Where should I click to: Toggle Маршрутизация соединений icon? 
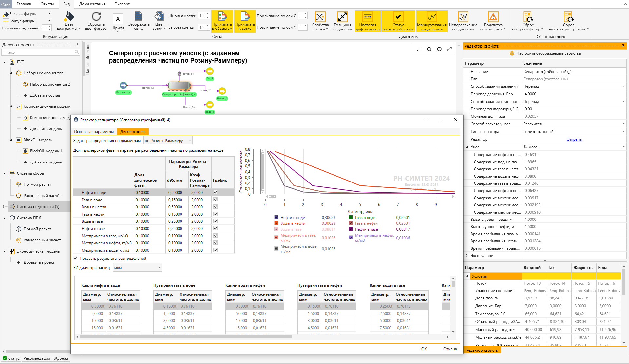point(431,21)
